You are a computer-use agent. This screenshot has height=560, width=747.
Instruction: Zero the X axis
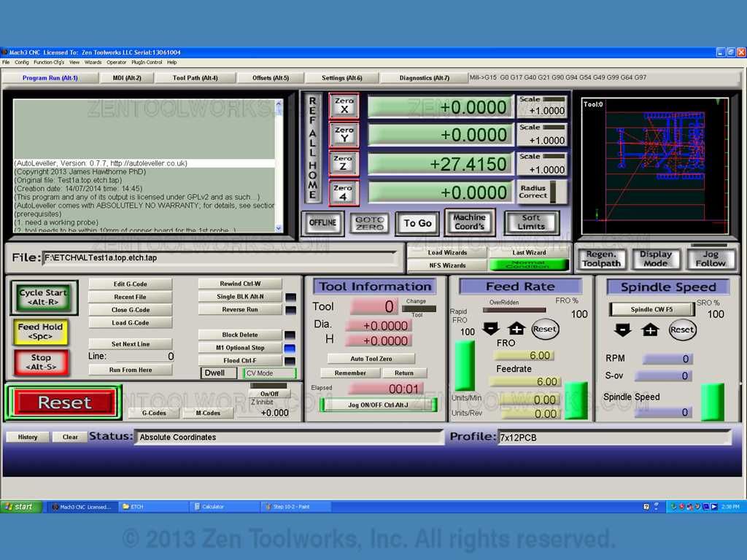(344, 106)
